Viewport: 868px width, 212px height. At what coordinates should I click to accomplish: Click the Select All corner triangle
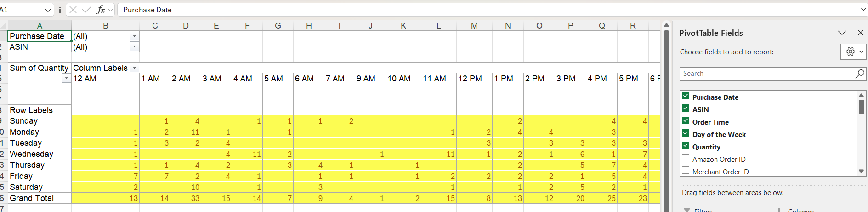tap(4, 26)
